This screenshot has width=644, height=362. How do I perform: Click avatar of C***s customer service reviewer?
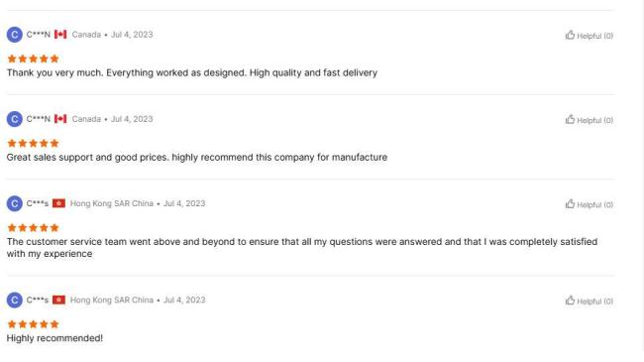coord(15,203)
